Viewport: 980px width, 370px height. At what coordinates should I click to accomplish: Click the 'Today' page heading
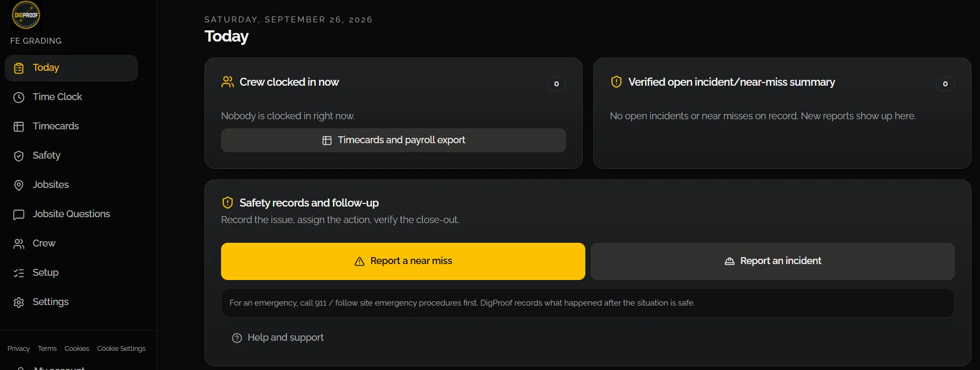click(x=226, y=36)
